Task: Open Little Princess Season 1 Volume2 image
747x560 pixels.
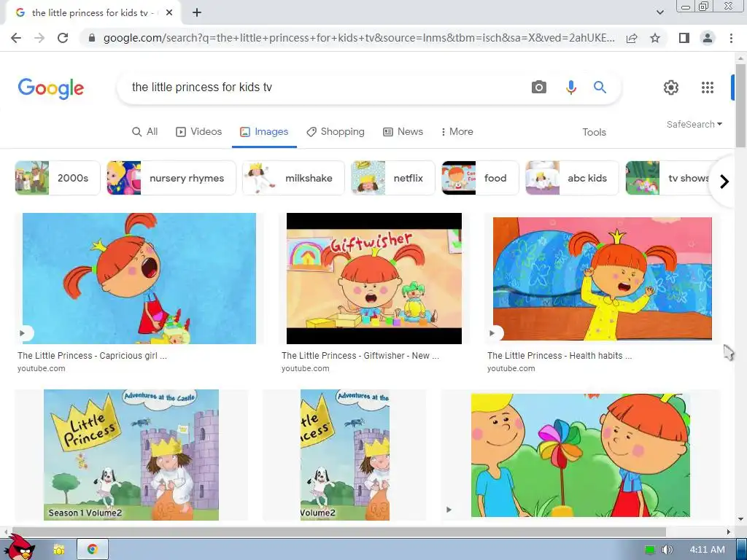Action: pyautogui.click(x=131, y=455)
